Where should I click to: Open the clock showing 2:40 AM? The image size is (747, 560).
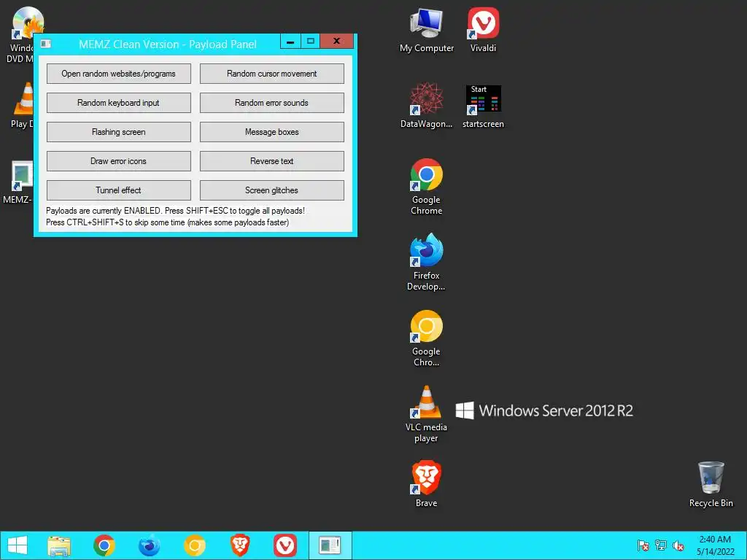[x=715, y=545]
